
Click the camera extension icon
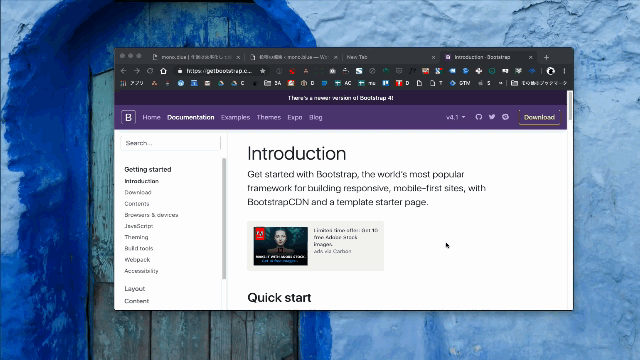point(333,71)
